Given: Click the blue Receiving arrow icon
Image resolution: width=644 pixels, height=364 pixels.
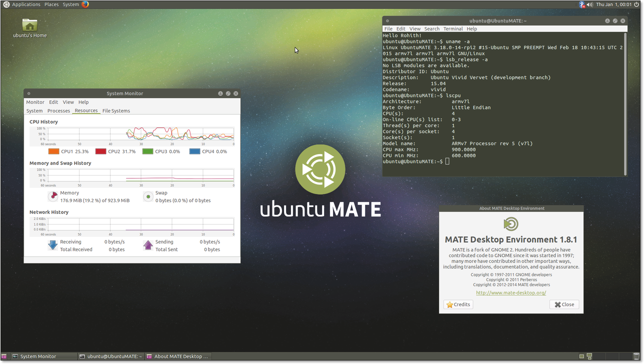Looking at the screenshot, I should point(53,245).
